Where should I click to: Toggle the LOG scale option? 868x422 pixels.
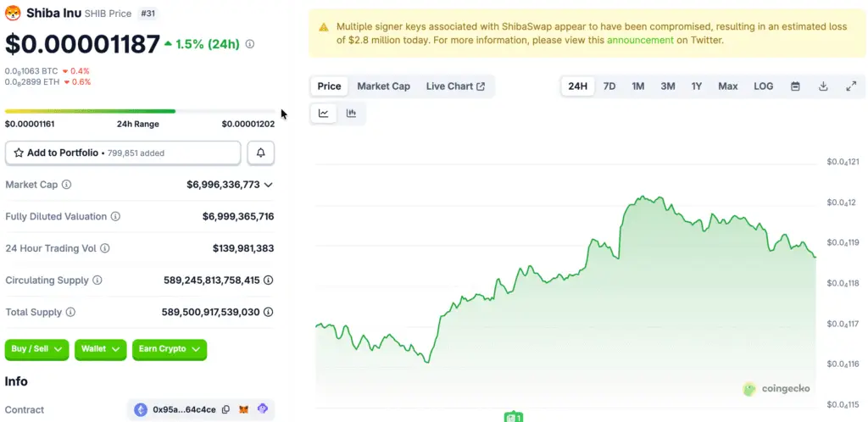(764, 86)
